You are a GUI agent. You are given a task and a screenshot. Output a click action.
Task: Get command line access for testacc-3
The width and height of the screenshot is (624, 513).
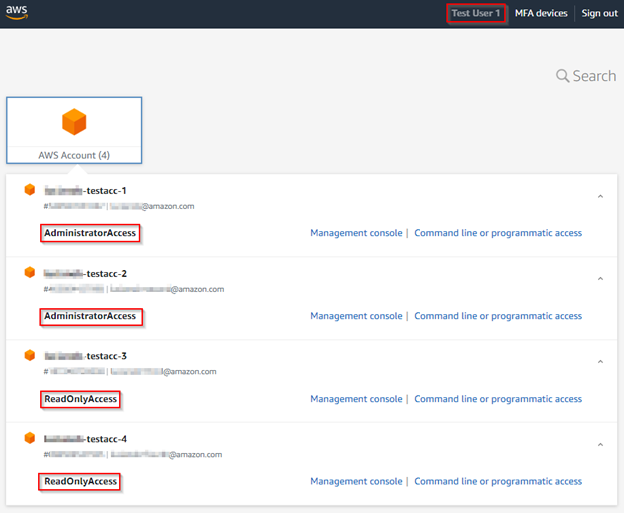498,399
